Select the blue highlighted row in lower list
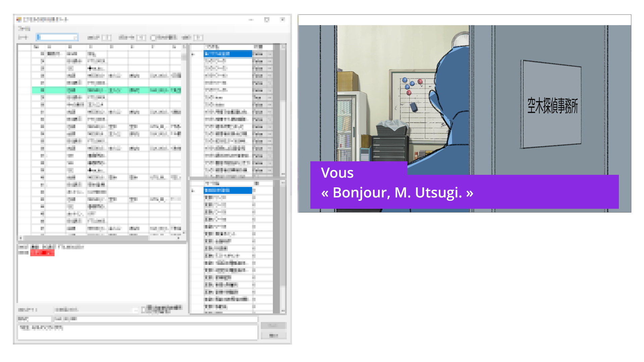Image resolution: width=644 pixels, height=362 pixels. (x=228, y=190)
